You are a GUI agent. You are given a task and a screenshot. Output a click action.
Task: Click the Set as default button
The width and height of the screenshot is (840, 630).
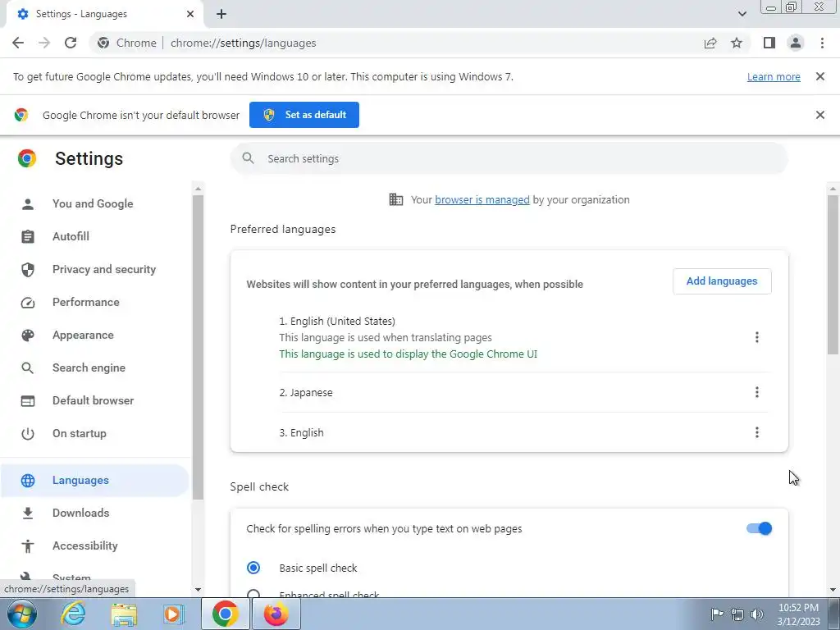pyautogui.click(x=304, y=115)
